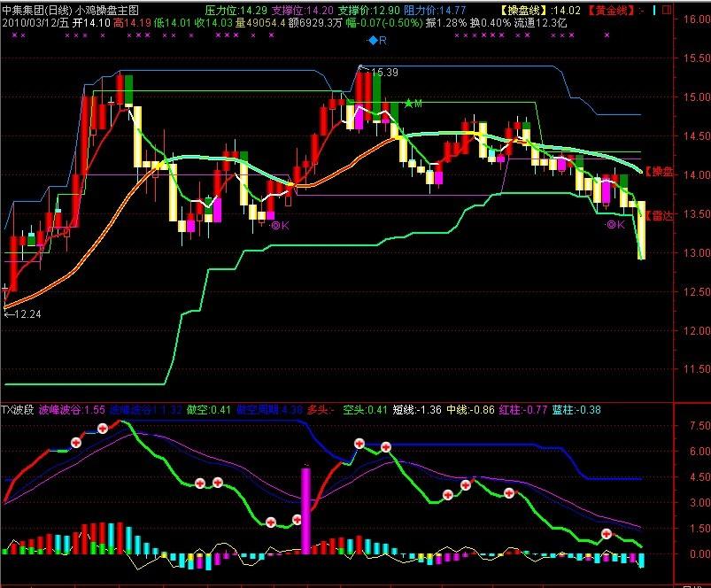Click the 收14.03 closing price
This screenshot has height=588, width=711.
[x=213, y=23]
